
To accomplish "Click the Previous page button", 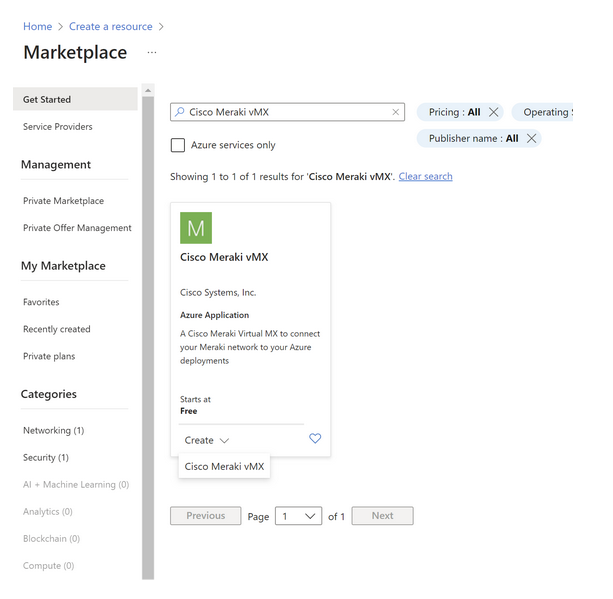I will 206,516.
